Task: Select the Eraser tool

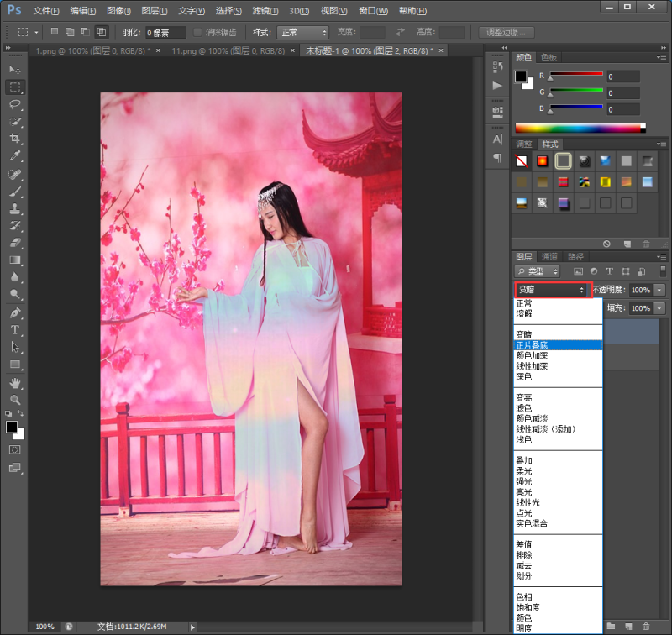Action: click(x=15, y=244)
